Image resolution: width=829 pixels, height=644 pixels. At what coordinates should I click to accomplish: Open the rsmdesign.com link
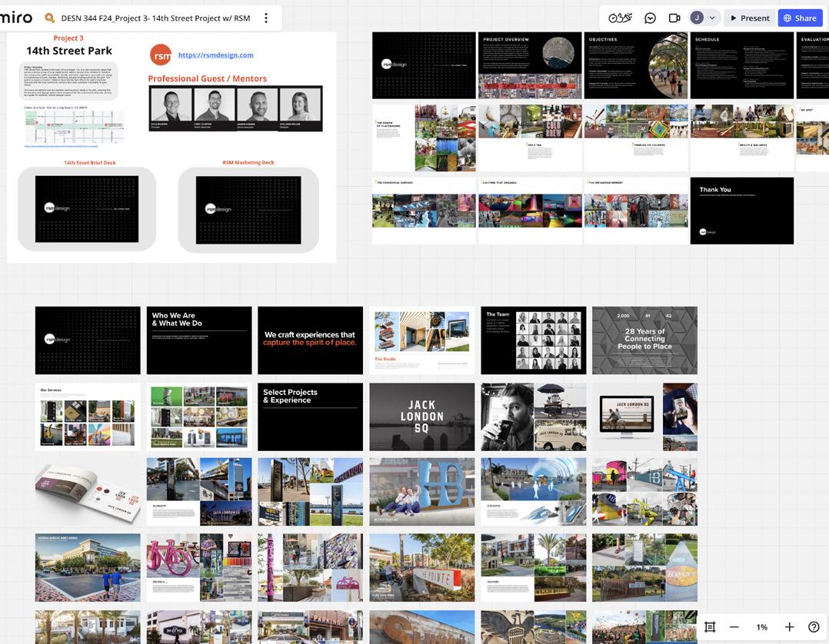215,55
